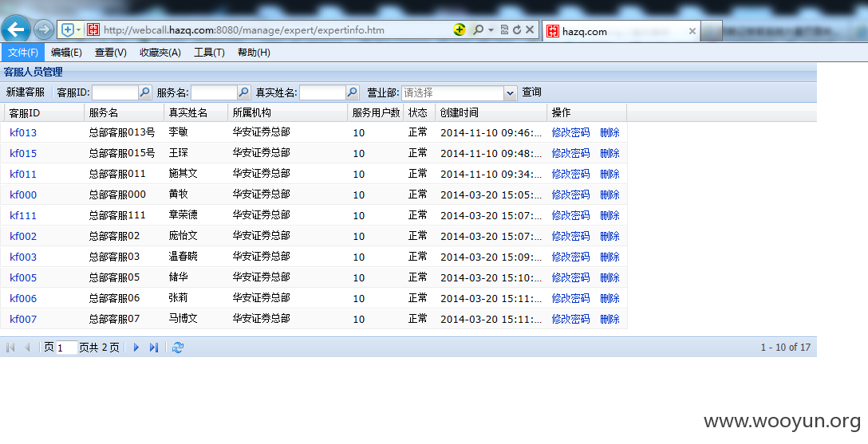Open the 收藏夹(A) menu

(160, 53)
